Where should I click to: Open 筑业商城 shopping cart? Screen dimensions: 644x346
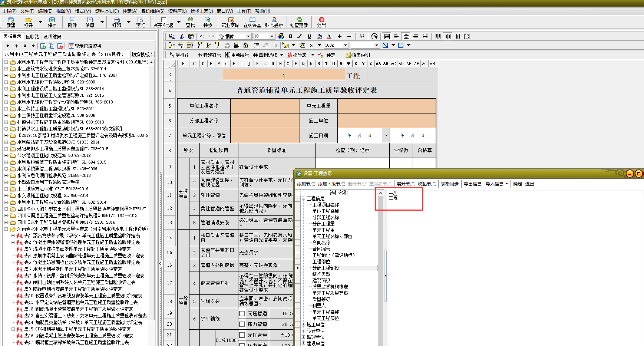pyautogui.click(x=230, y=22)
